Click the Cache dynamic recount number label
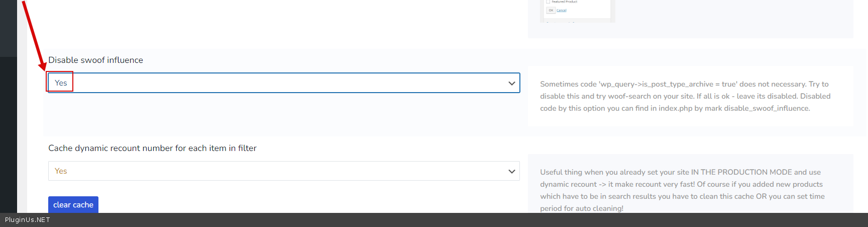 click(152, 148)
